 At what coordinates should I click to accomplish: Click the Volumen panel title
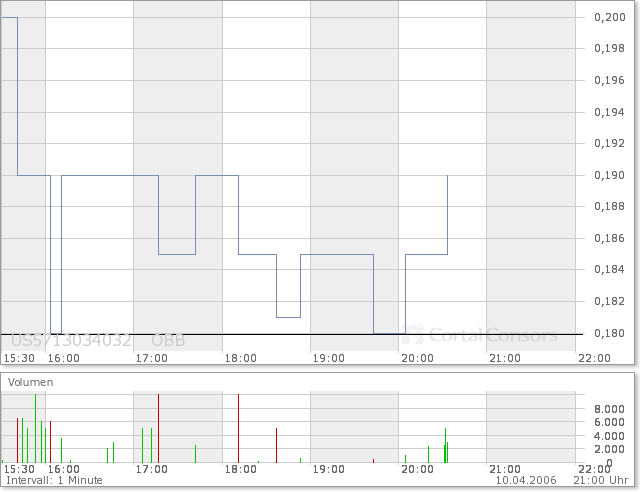coord(31,383)
